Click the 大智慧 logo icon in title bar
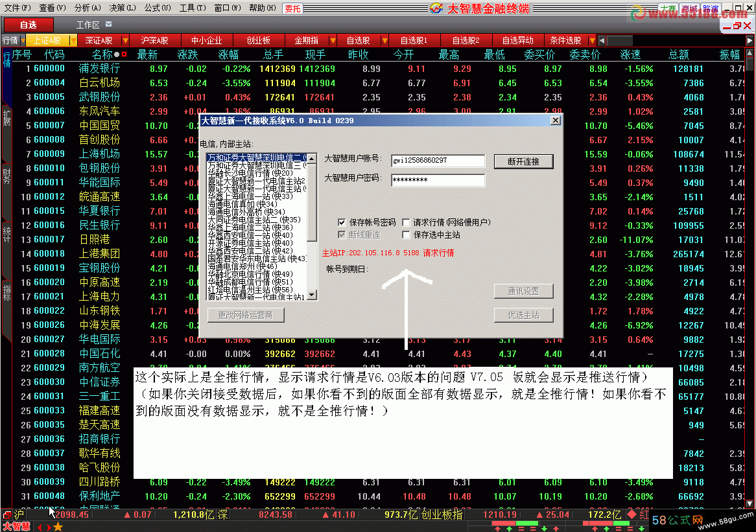 436,8
